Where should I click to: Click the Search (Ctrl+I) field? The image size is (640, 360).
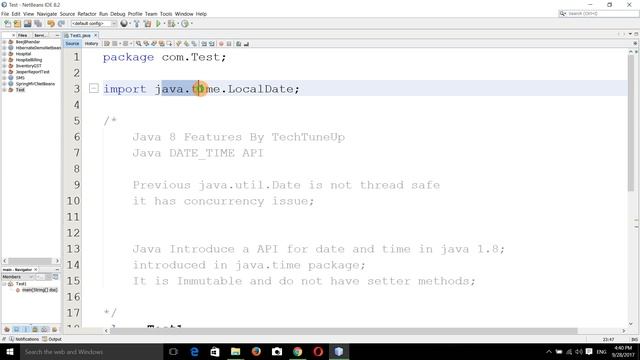598,13
